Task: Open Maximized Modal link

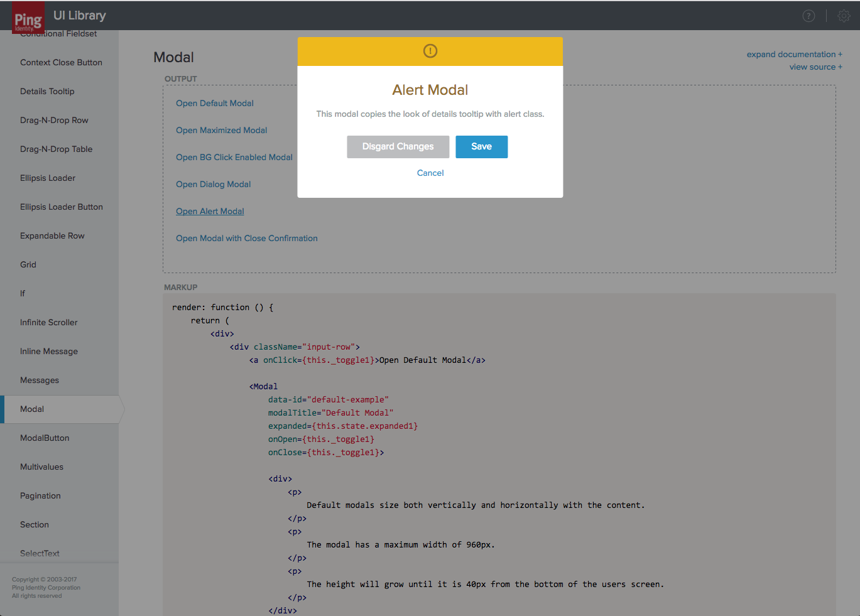Action: 221,131
